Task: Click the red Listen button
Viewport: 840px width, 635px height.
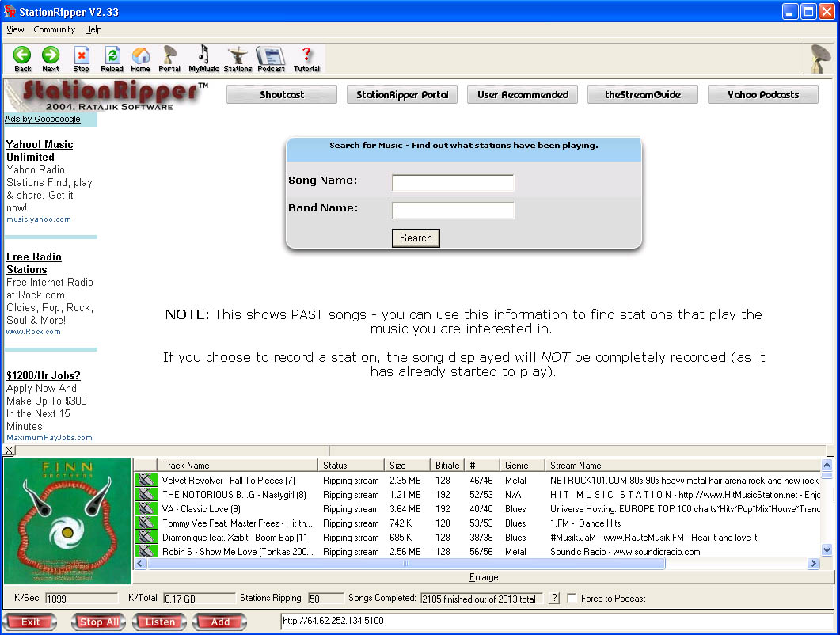Action: point(160,622)
